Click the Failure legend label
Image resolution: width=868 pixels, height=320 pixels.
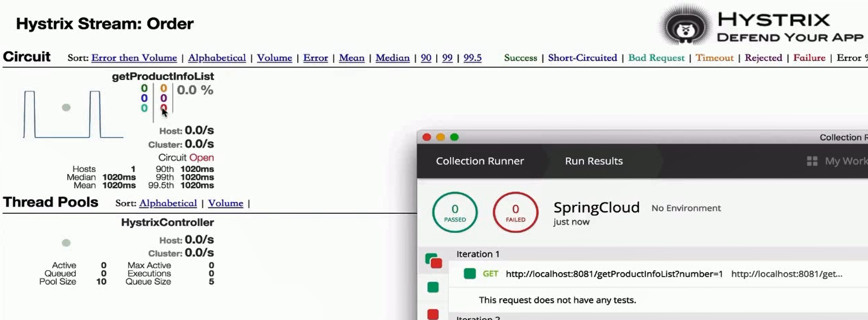(809, 58)
